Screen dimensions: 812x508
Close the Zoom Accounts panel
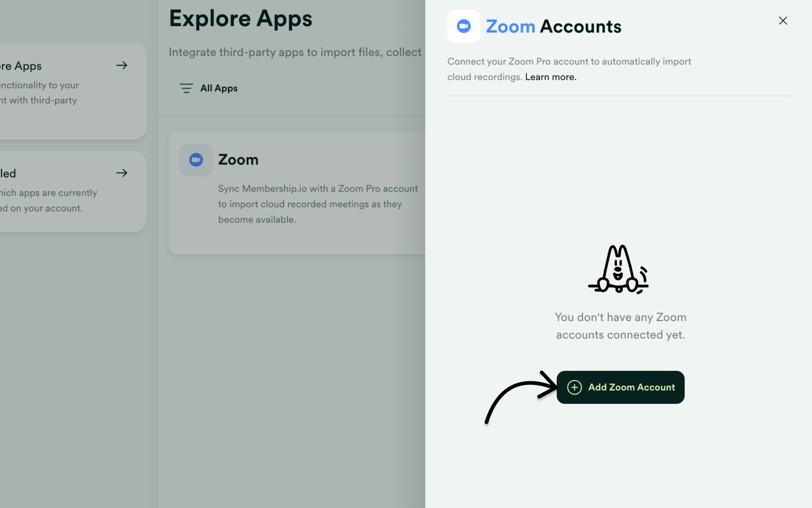coord(783,20)
